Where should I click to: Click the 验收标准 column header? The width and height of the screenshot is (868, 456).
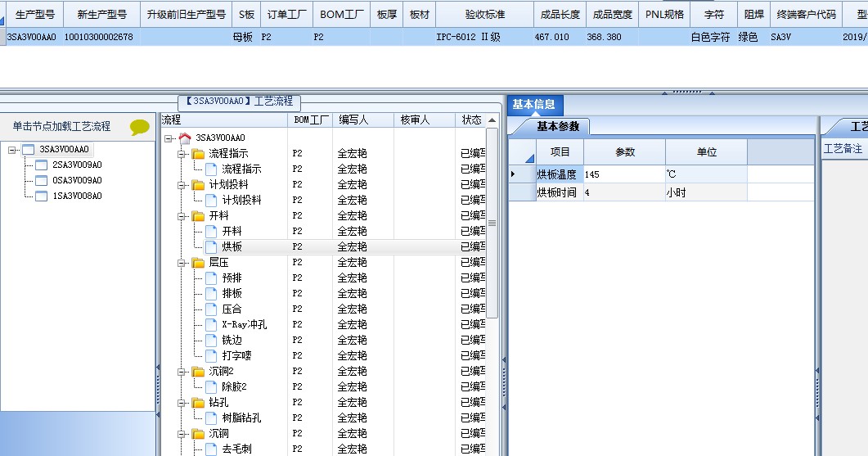485,15
